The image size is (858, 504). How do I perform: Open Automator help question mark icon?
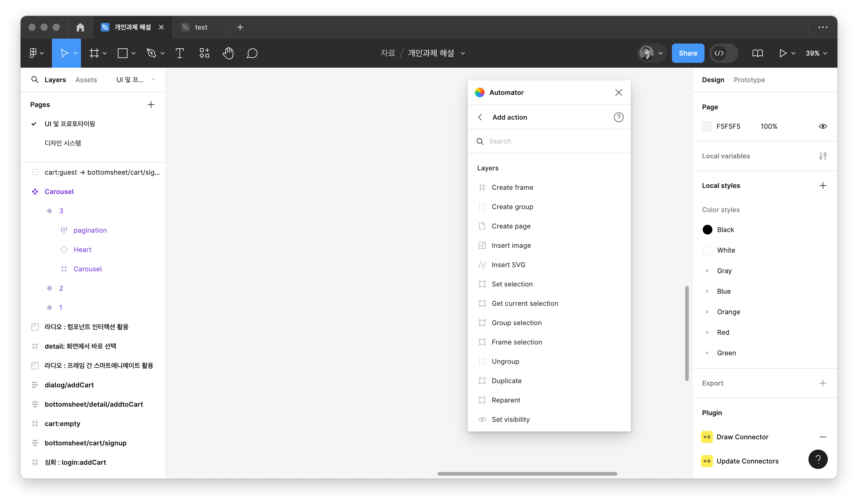click(x=618, y=117)
